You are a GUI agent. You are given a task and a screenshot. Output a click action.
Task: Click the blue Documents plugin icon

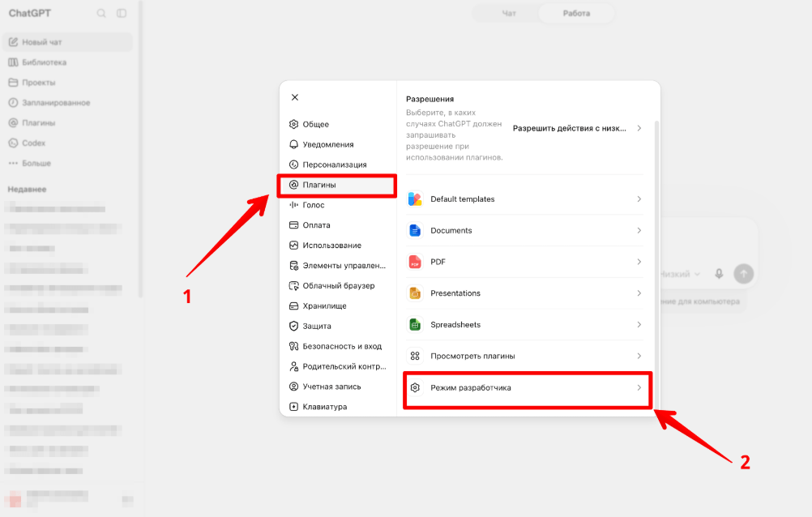click(415, 230)
